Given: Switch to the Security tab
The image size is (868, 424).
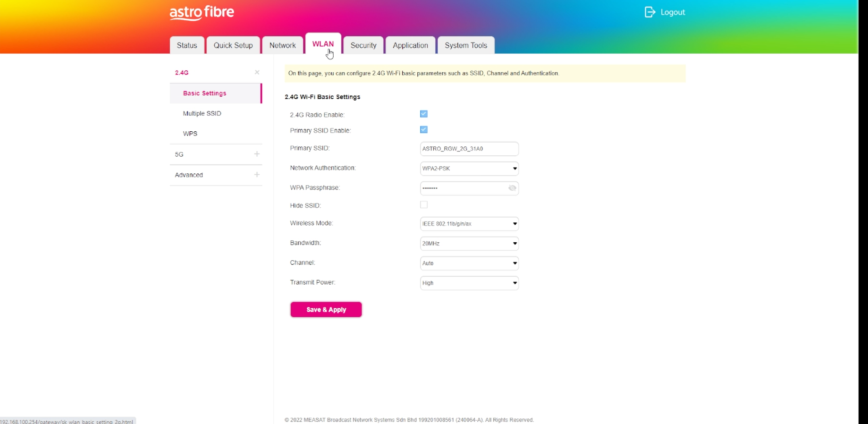Looking at the screenshot, I should (363, 45).
